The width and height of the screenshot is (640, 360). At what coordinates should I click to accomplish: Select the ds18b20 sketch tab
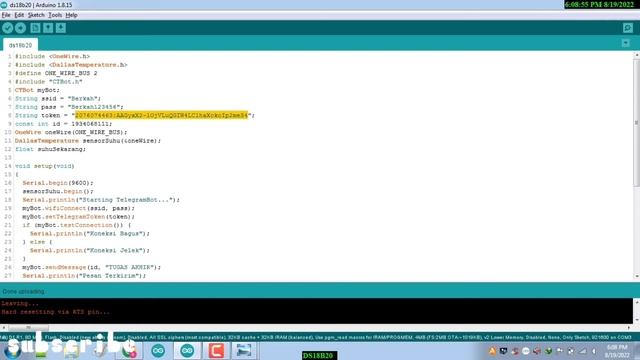[x=20, y=45]
